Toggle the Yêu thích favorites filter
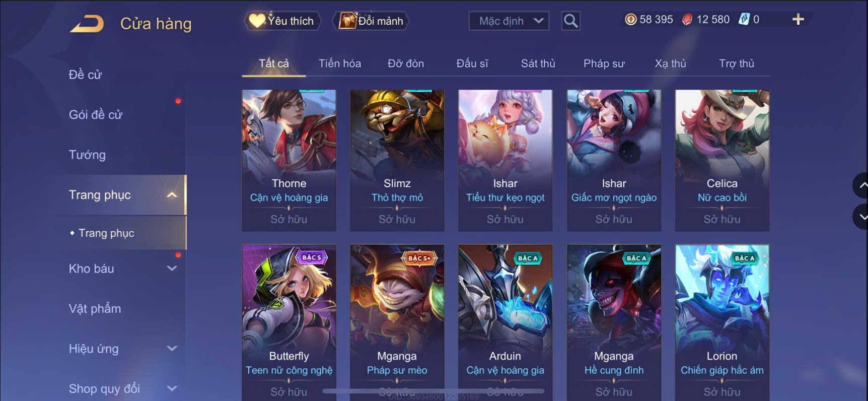This screenshot has height=401, width=868. pos(282,21)
